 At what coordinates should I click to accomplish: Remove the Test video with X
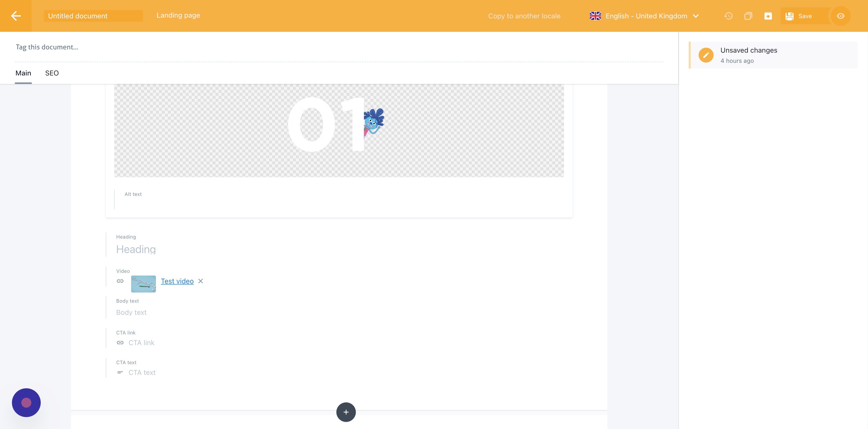click(x=201, y=281)
